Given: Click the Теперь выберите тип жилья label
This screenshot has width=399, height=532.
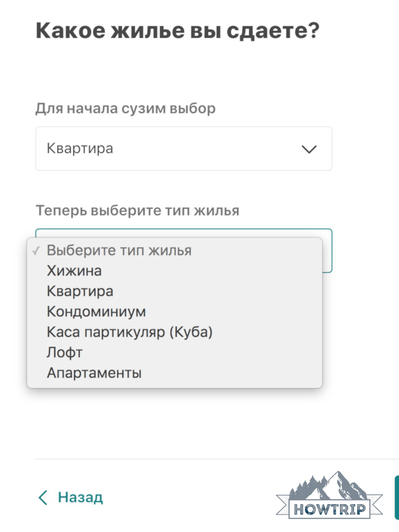Looking at the screenshot, I should pos(138,211).
